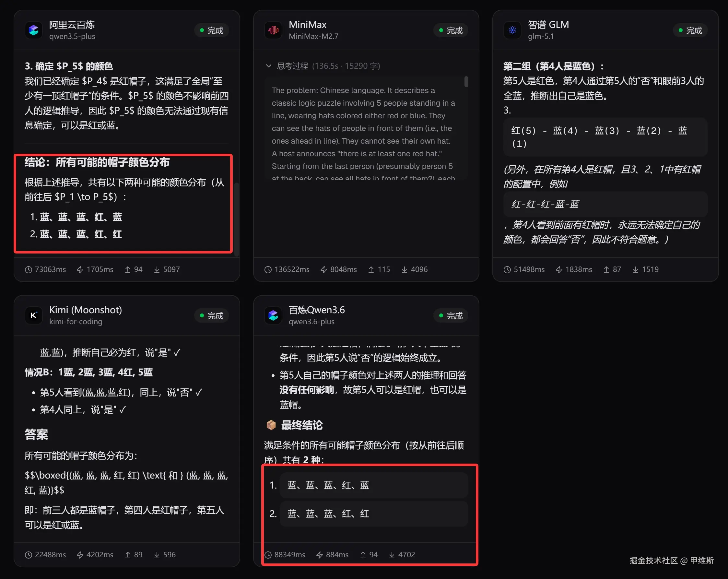Click the first result 蓝、蓝、蓝、红、蓝 in Qwen3.6 card
The width and height of the screenshot is (728, 579).
tap(374, 485)
